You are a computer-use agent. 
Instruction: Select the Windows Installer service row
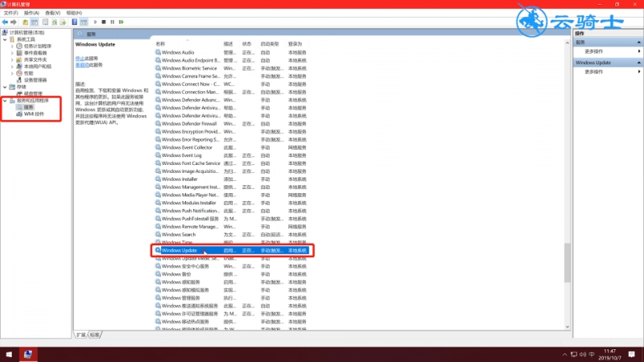coord(232,179)
